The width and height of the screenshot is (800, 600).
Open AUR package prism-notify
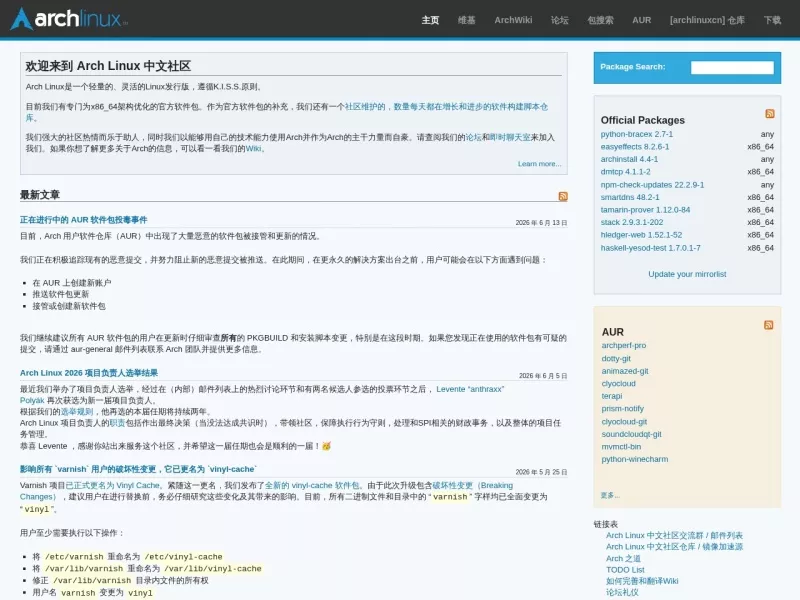[x=622, y=409]
